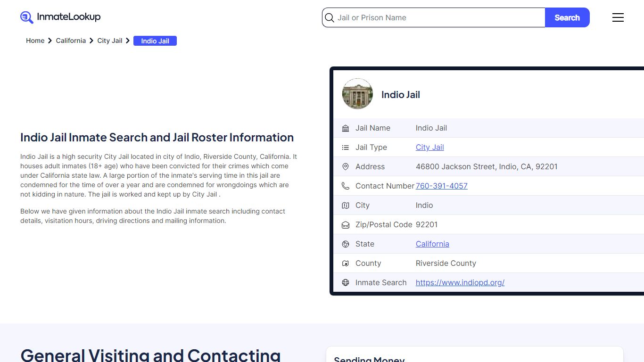Screen dimensions: 644x362
Task: Click the Inmate Search label
Action: click(x=381, y=283)
